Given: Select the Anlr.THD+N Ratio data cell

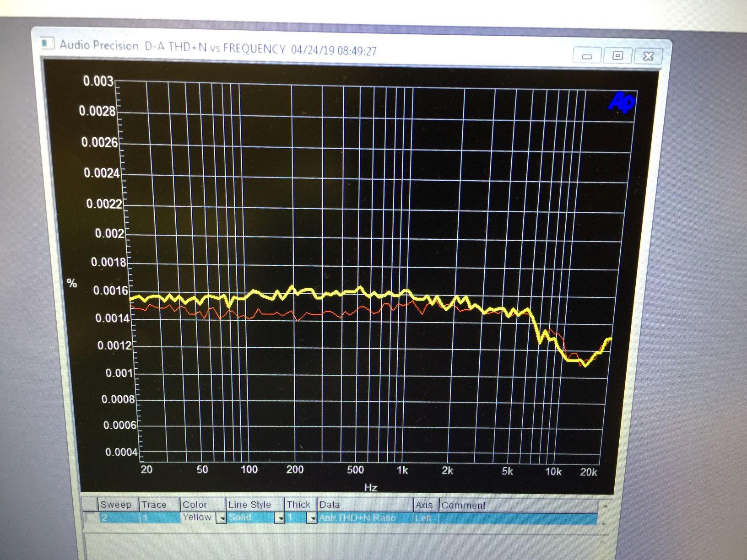Looking at the screenshot, I should point(365,518).
